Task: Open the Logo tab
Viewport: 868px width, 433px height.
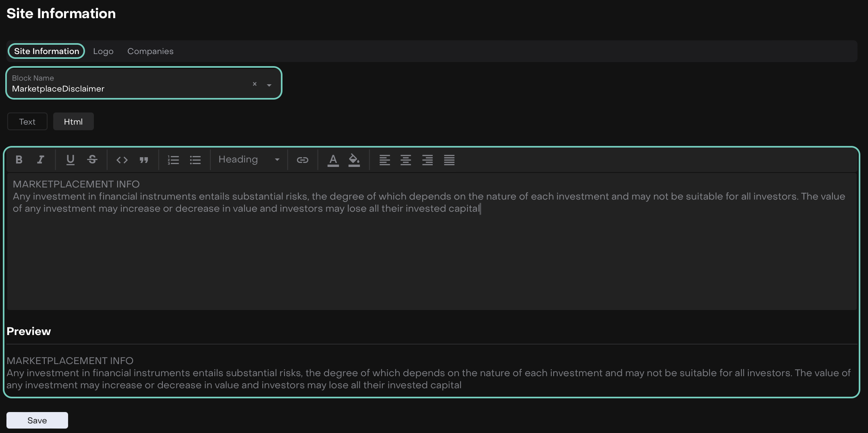Action: (x=103, y=51)
